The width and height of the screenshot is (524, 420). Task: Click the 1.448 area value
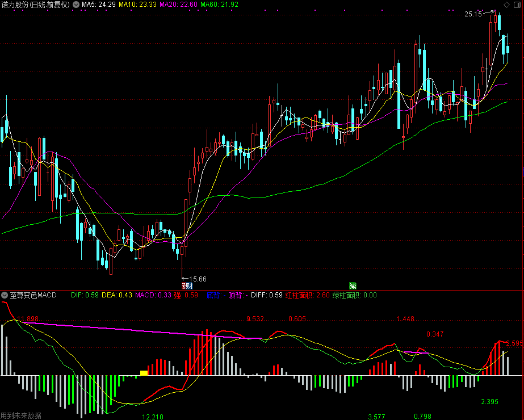point(406,319)
